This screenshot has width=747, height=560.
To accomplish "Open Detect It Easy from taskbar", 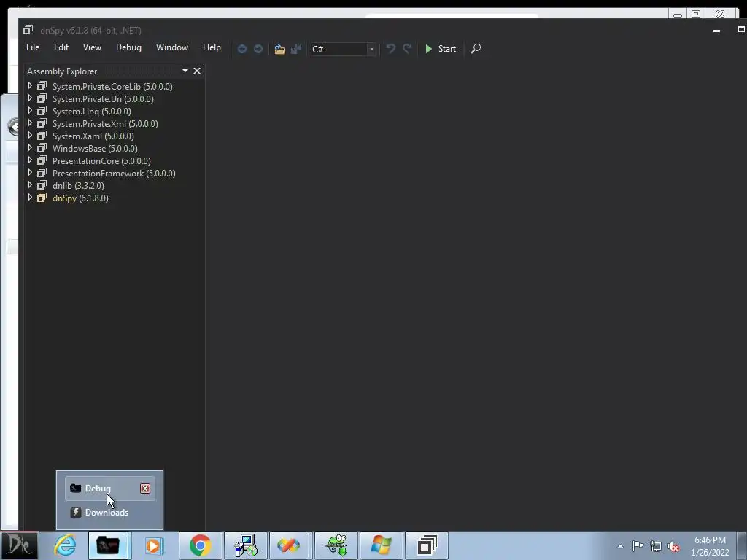I will point(19,545).
